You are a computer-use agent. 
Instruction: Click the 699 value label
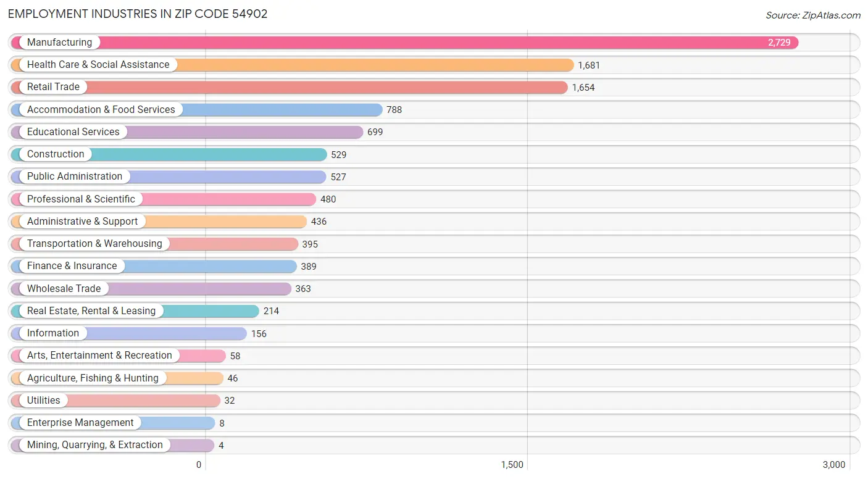(x=375, y=132)
